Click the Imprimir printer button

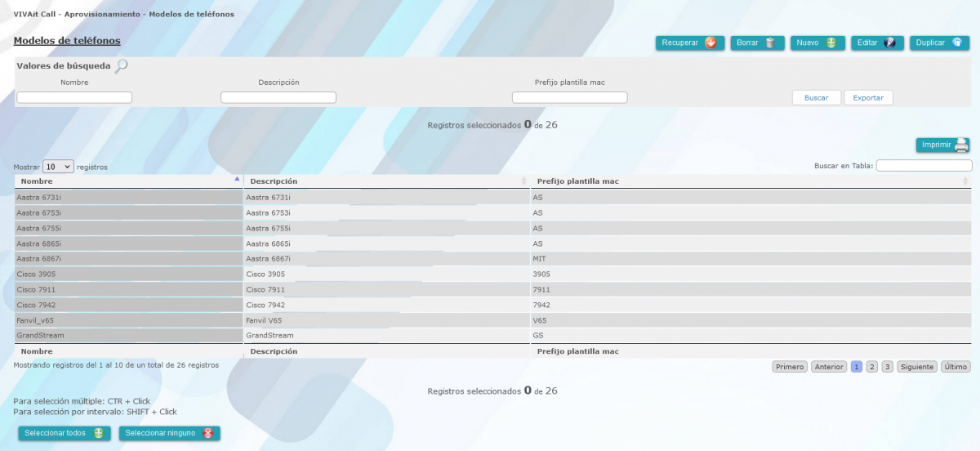point(943,145)
